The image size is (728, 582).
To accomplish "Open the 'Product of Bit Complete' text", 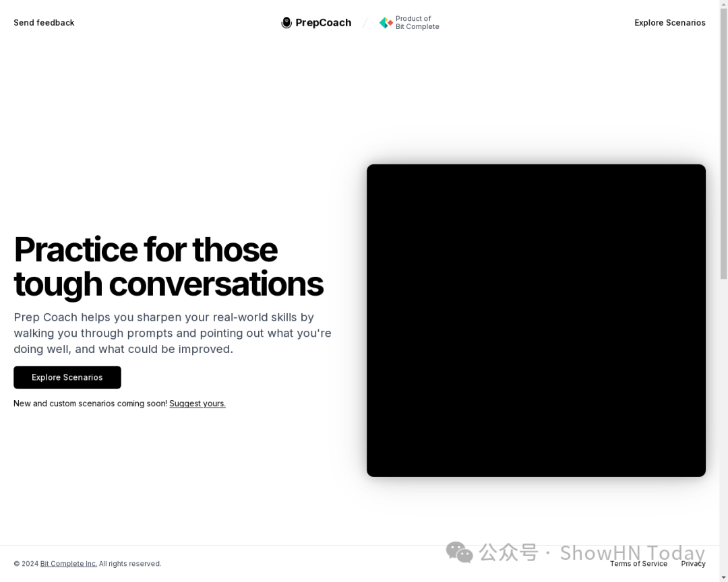I will 417,23.
